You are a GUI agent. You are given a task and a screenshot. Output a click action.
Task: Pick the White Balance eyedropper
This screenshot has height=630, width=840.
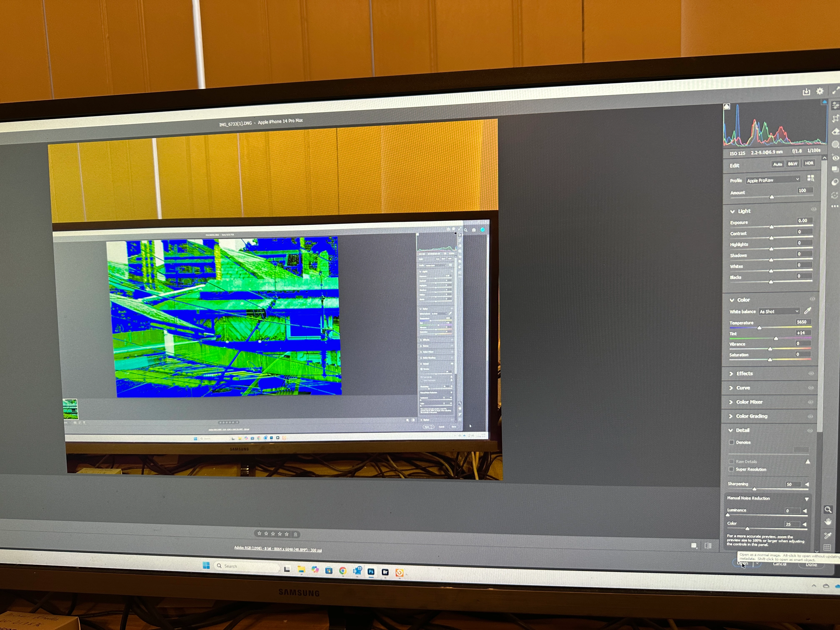[807, 311]
